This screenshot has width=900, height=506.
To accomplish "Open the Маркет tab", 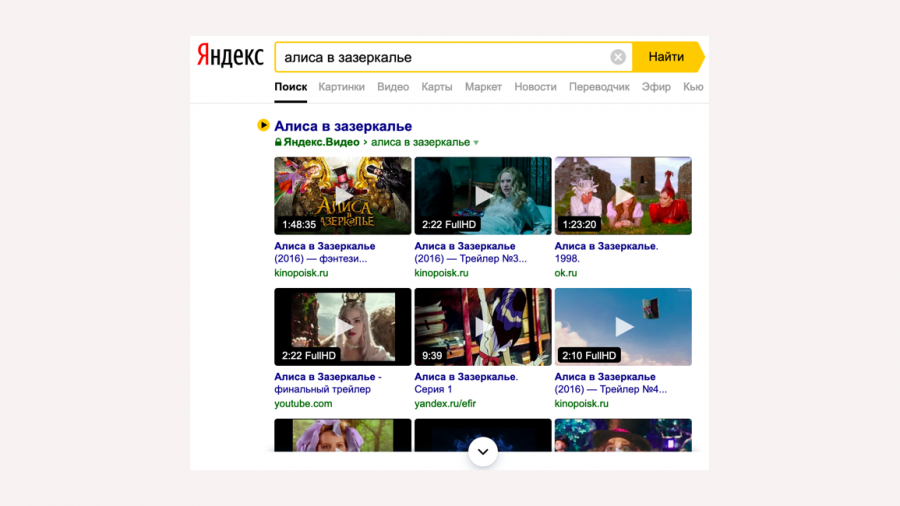I will click(x=483, y=87).
